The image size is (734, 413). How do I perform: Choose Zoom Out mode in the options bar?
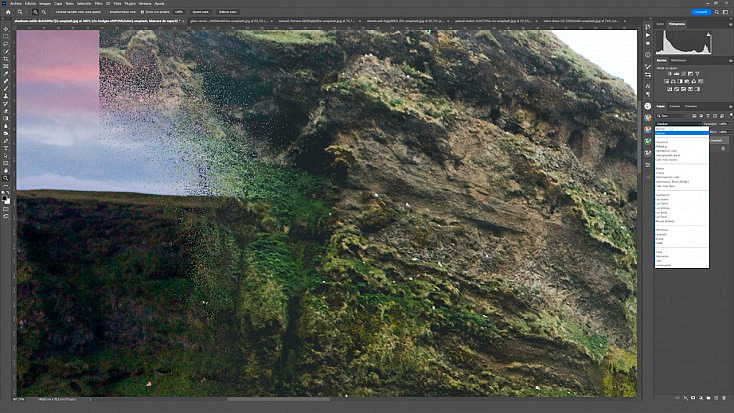(44, 12)
